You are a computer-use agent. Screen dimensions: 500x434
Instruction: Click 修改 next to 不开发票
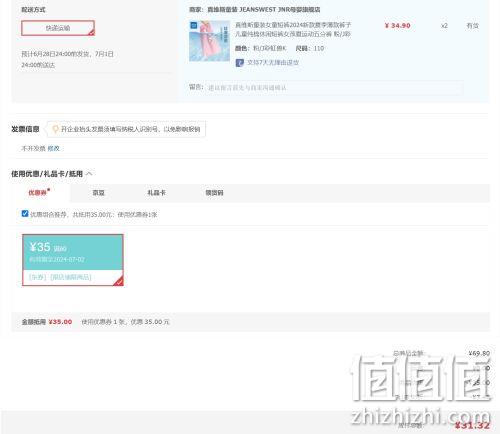(x=53, y=148)
